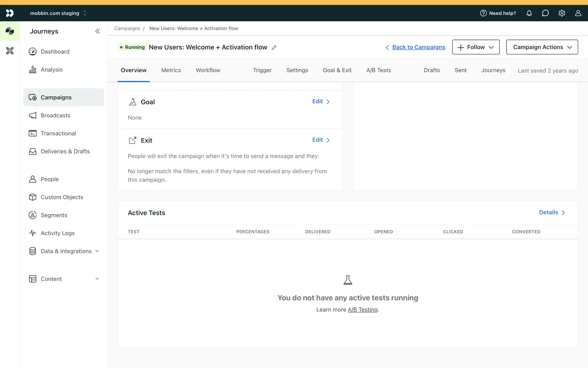Expand the Campaign Actions dropdown

[542, 47]
